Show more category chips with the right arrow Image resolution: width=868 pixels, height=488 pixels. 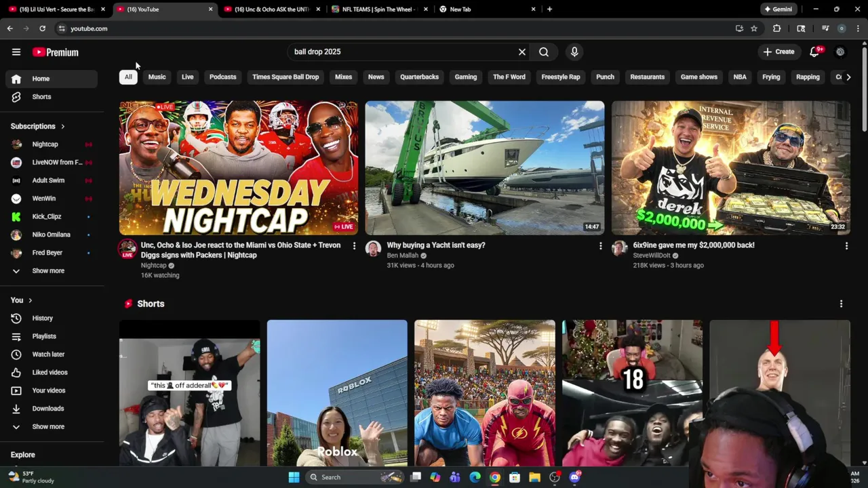(848, 77)
